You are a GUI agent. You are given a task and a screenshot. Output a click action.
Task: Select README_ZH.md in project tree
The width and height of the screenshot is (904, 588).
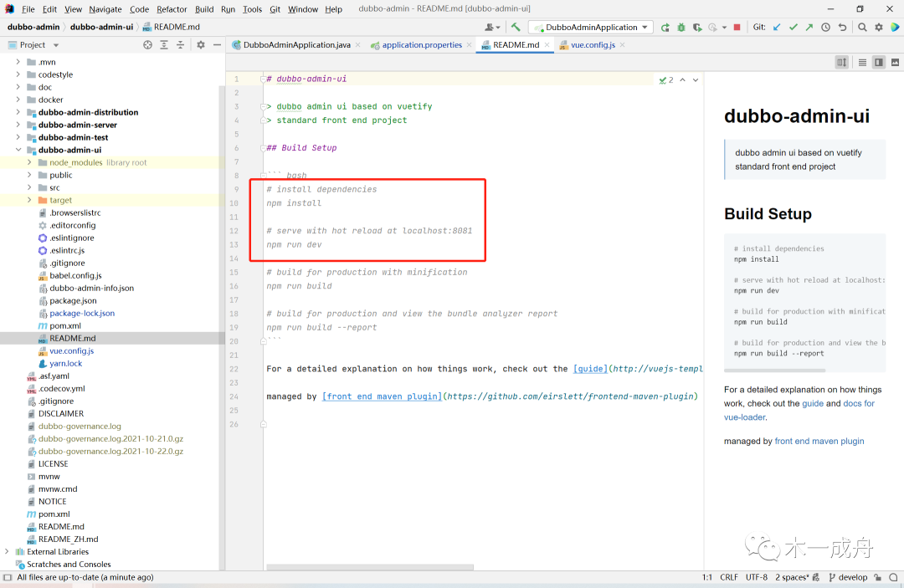[x=68, y=539]
